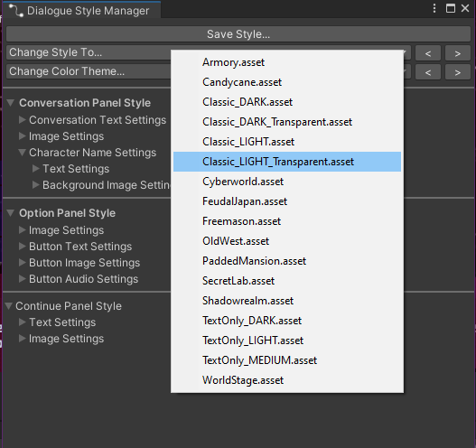Image resolution: width=476 pixels, height=448 pixels.
Task: Expand Conversation Text Settings foldout
Action: [x=22, y=119]
